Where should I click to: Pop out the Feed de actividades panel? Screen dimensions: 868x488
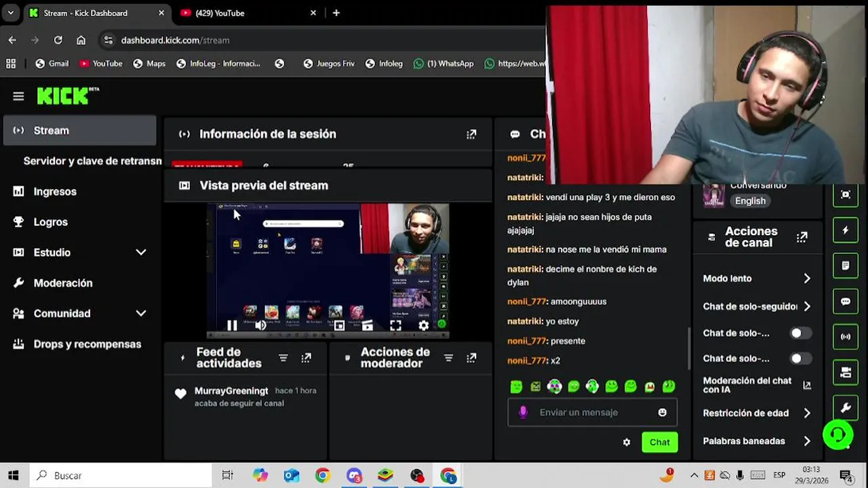point(307,358)
